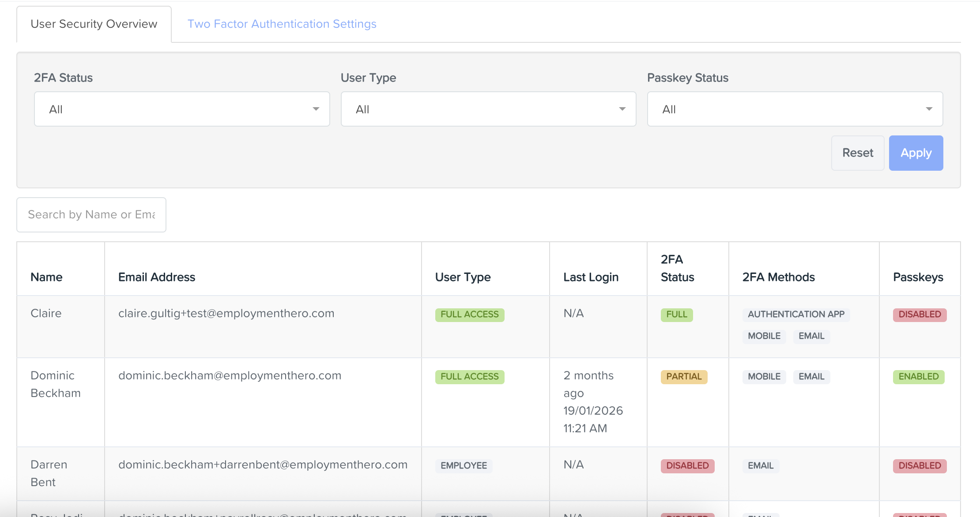Focus the Search by Name or Email field

91,215
